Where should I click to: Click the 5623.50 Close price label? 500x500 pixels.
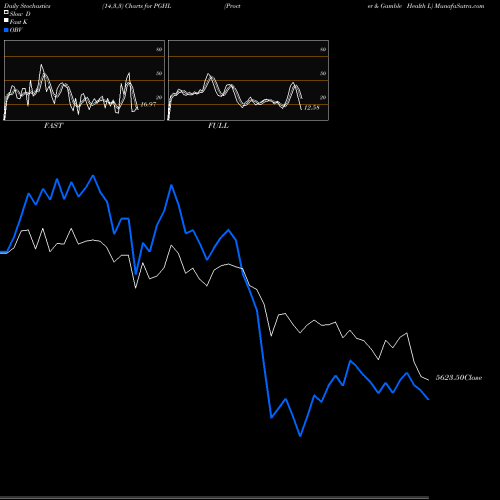(x=459, y=378)
